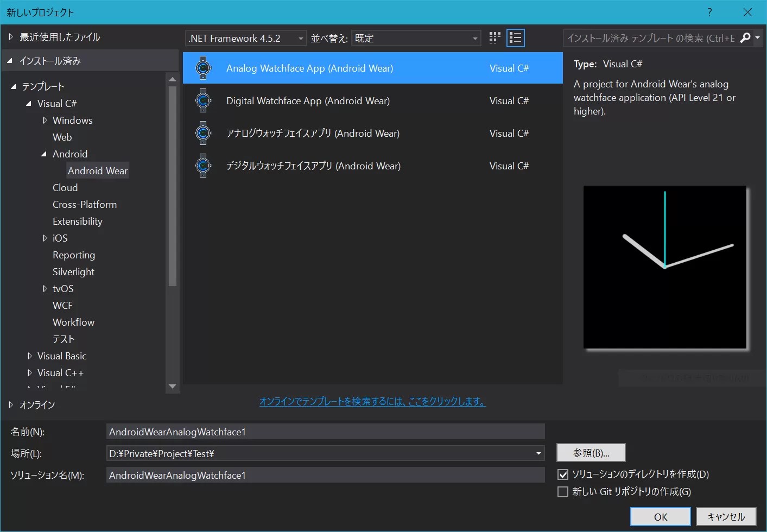Click the category tree scrollbar thumb

(173, 186)
